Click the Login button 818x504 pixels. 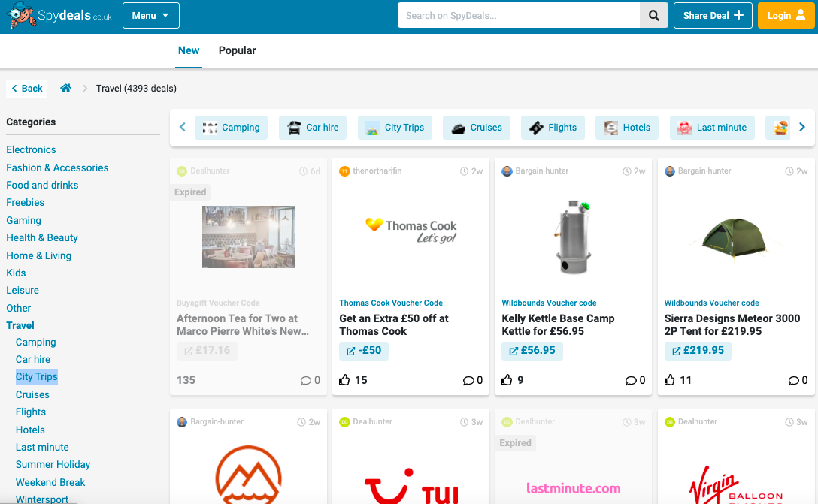coord(786,16)
